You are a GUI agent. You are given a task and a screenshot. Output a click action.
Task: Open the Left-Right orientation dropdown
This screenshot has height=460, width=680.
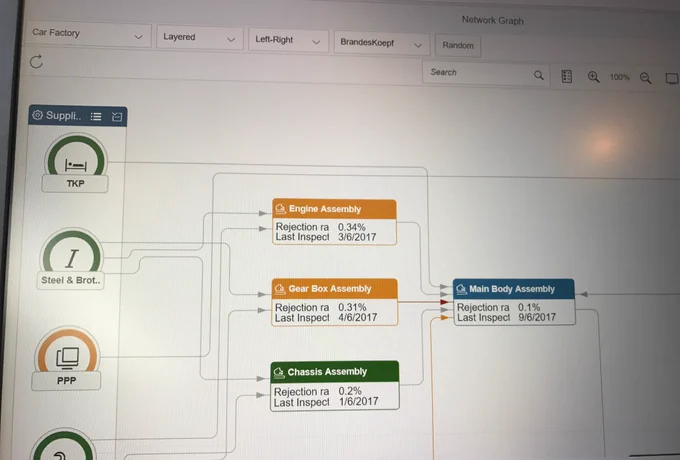pyautogui.click(x=288, y=41)
